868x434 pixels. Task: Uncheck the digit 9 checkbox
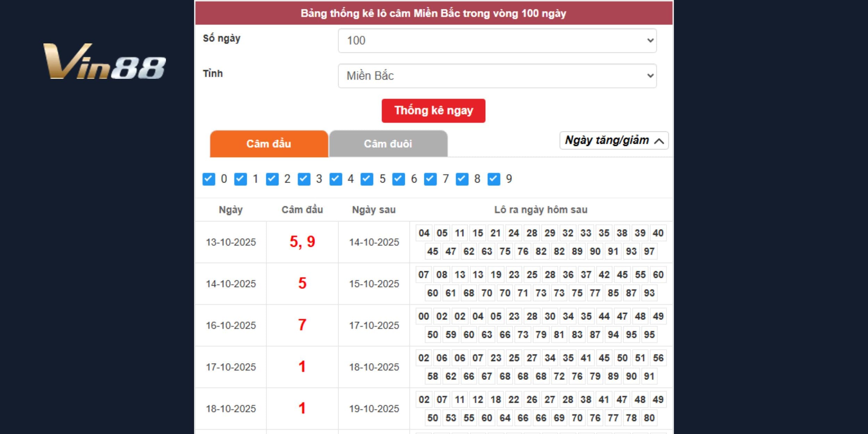click(x=494, y=179)
